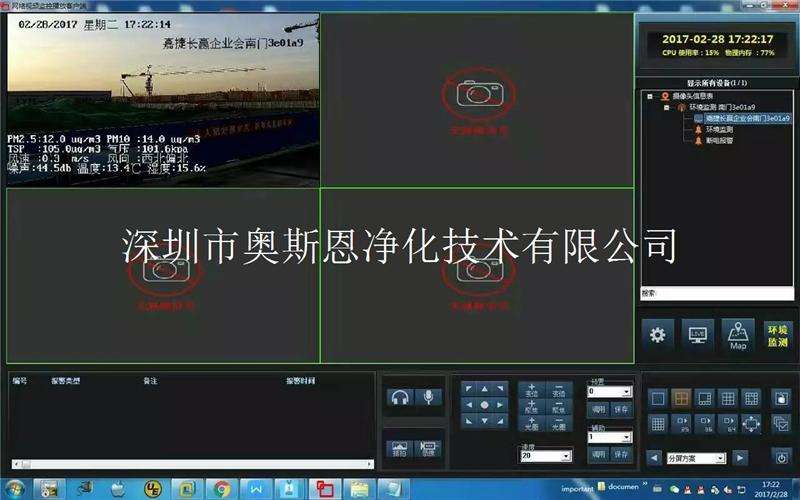The height and width of the screenshot is (500, 800).
Task: Select single-screen layout icon
Action: (658, 398)
